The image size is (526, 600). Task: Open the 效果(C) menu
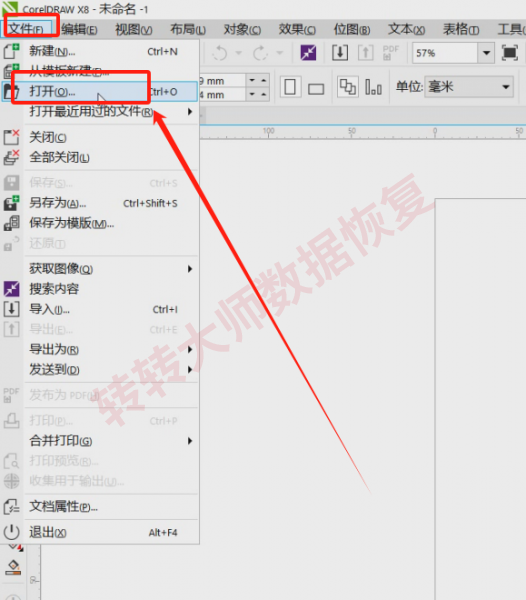pos(297,29)
